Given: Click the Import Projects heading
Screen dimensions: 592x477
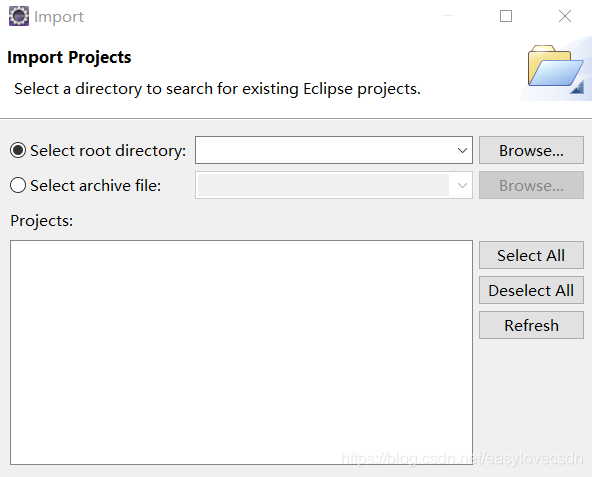Looking at the screenshot, I should [69, 57].
